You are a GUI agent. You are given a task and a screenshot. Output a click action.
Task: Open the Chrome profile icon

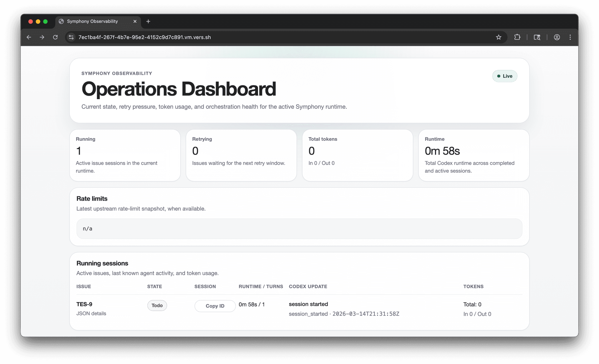click(557, 37)
